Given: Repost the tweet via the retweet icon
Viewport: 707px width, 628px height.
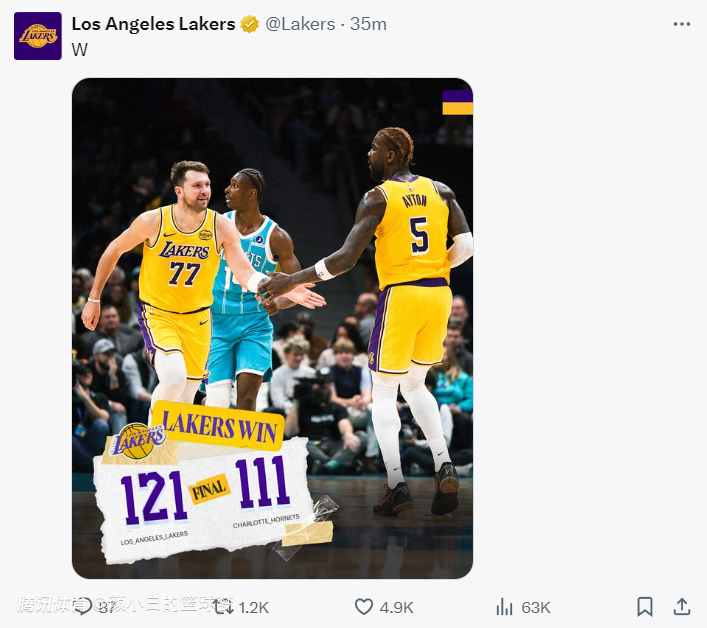Looking at the screenshot, I should pyautogui.click(x=222, y=607).
